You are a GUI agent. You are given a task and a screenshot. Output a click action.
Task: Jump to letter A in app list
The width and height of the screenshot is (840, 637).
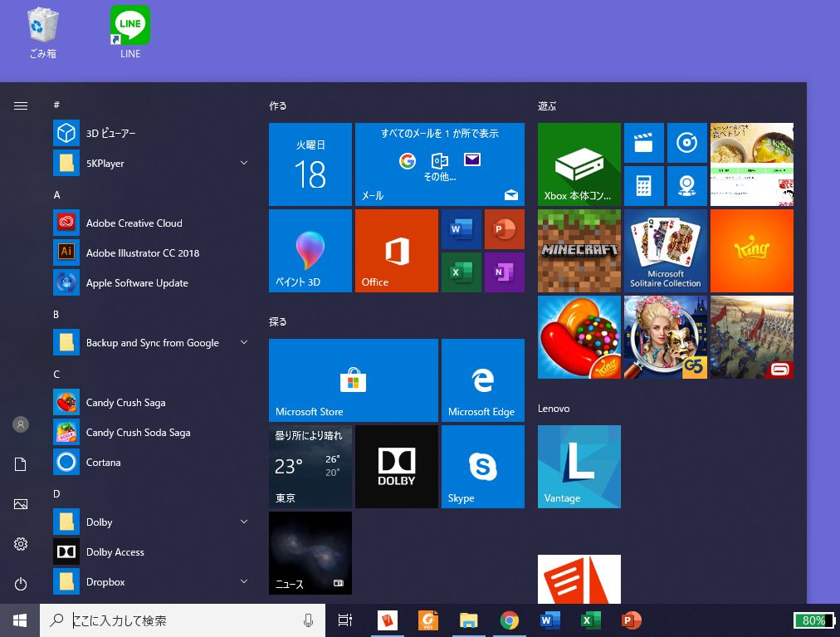56,195
